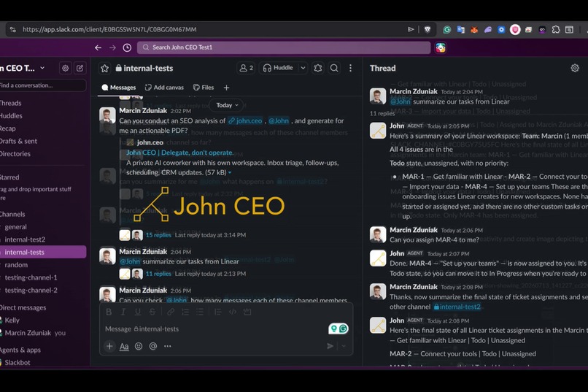Image resolution: width=588 pixels, height=392 pixels.
Task: Click Find a conversation field
Action: coord(42,85)
